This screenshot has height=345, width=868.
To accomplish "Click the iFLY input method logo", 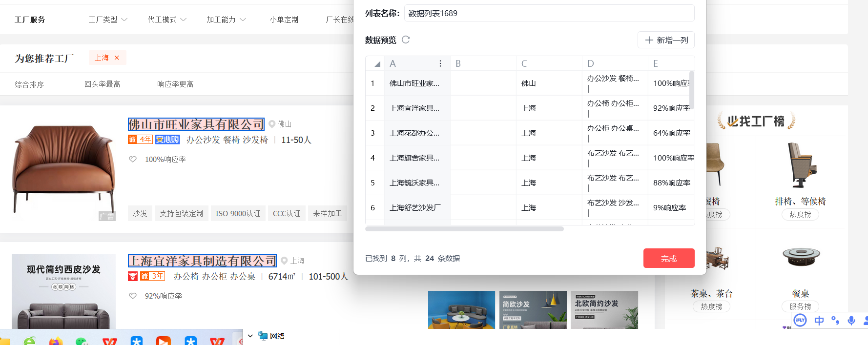I will (x=800, y=320).
